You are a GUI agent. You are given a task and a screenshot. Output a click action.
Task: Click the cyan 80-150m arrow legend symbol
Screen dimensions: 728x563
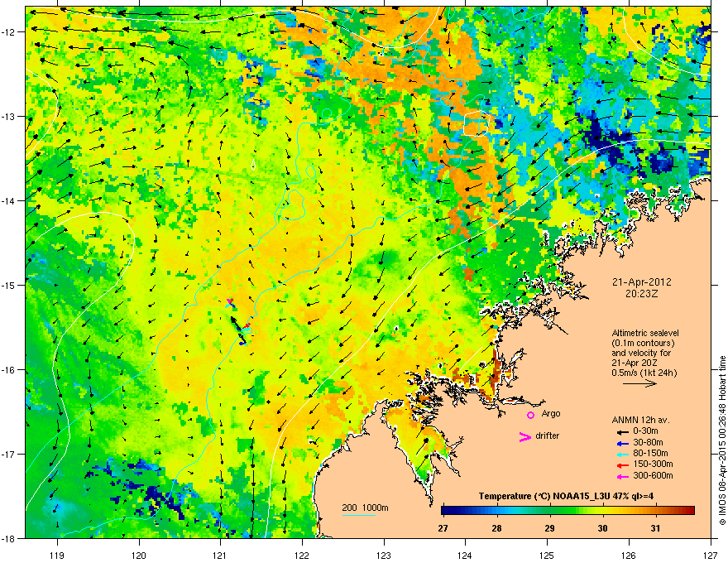click(621, 454)
